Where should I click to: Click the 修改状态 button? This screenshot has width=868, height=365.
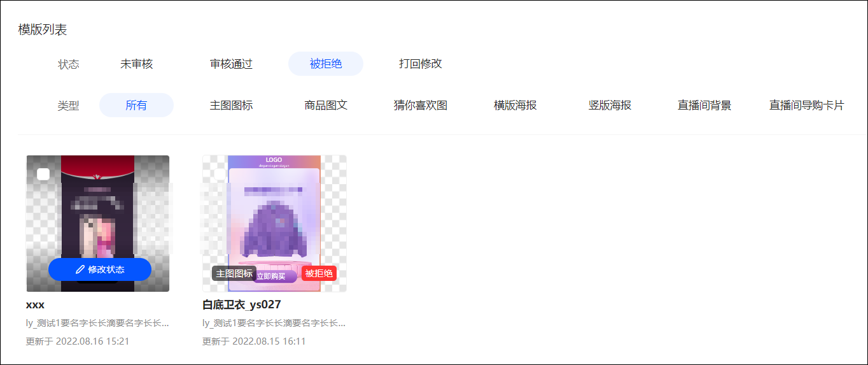click(x=100, y=269)
